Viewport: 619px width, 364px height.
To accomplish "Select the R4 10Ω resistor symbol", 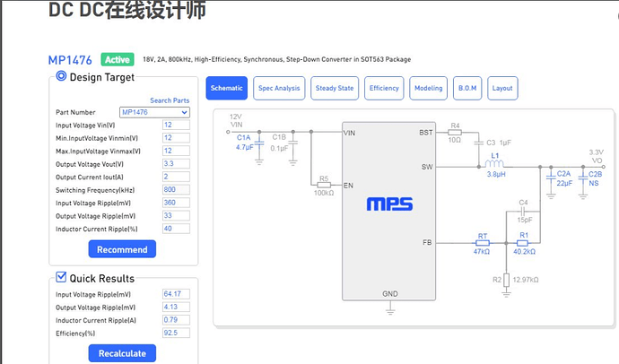I will coord(455,133).
